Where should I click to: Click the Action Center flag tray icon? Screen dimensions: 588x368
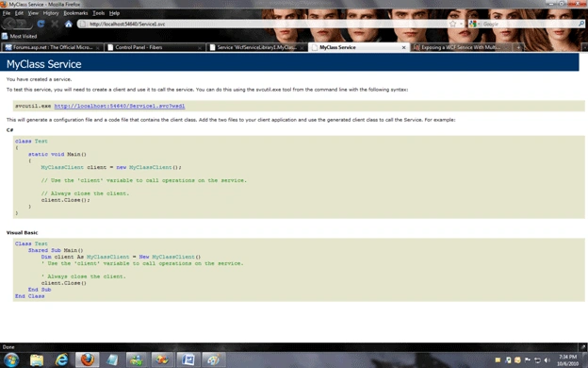pos(528,360)
